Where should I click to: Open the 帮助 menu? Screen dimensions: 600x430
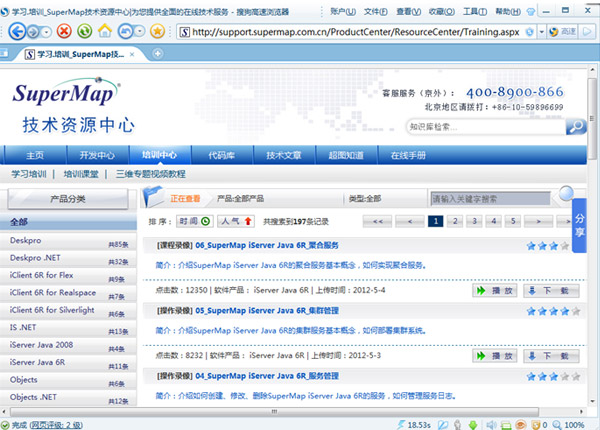pos(508,11)
